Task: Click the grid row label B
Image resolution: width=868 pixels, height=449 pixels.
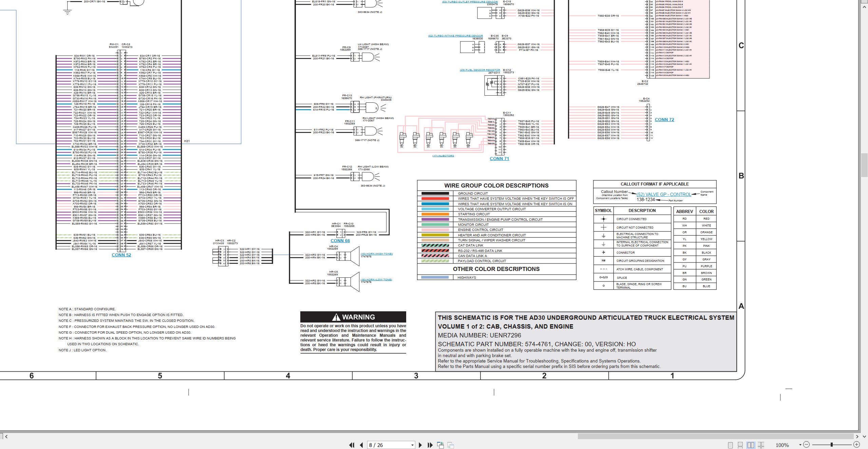Action: (741, 176)
